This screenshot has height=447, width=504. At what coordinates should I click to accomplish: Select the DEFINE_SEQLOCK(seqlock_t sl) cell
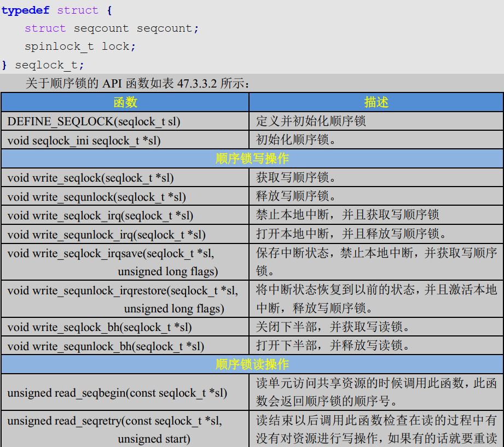(94, 121)
